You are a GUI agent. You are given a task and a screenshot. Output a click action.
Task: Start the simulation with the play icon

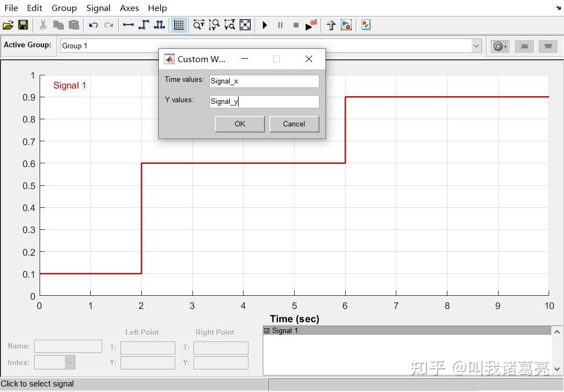tap(264, 25)
